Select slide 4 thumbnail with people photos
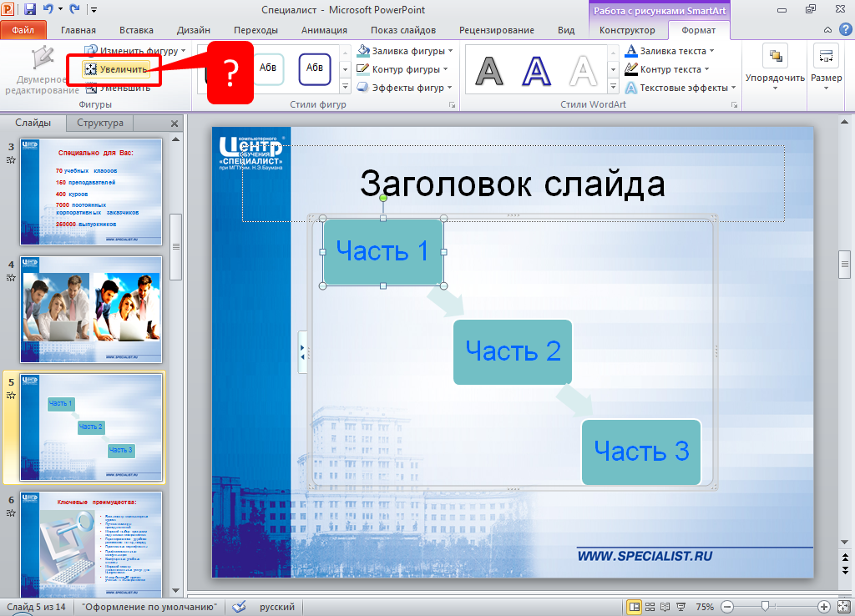This screenshot has width=855, height=616. [91, 309]
